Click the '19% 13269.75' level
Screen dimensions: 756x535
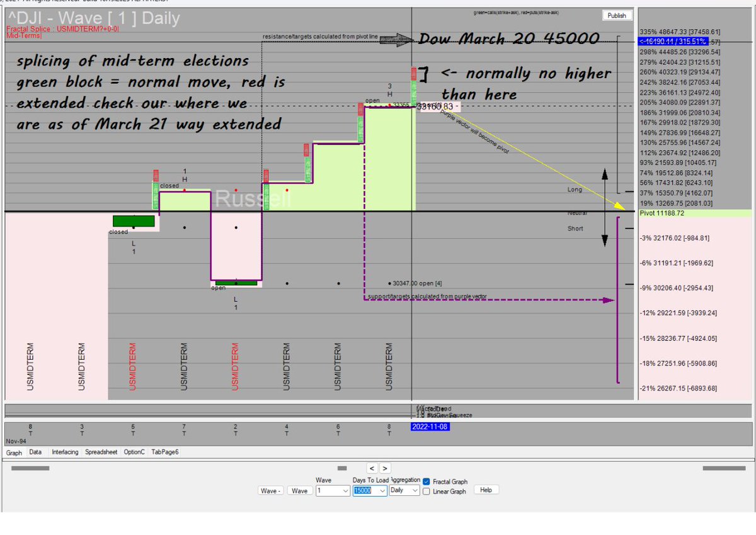pyautogui.click(x=676, y=203)
